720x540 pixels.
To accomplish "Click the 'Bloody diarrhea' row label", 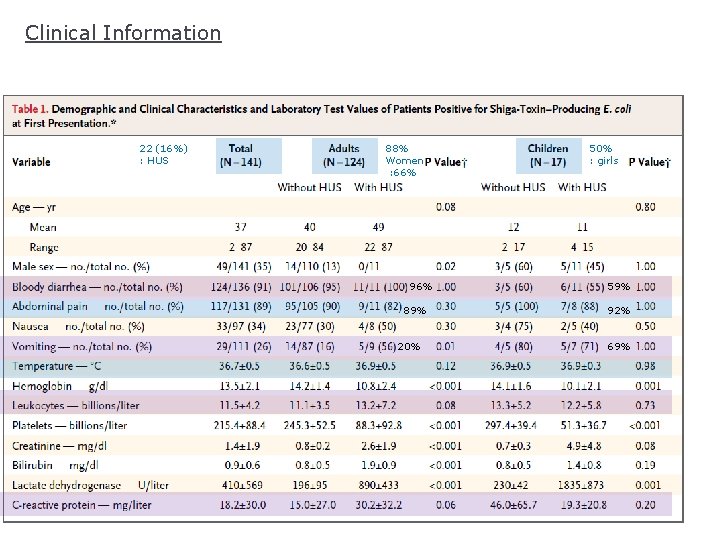I will (97, 287).
